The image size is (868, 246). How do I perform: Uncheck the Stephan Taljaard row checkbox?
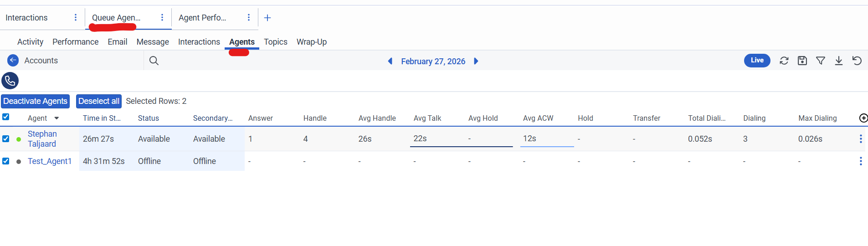coord(6,138)
